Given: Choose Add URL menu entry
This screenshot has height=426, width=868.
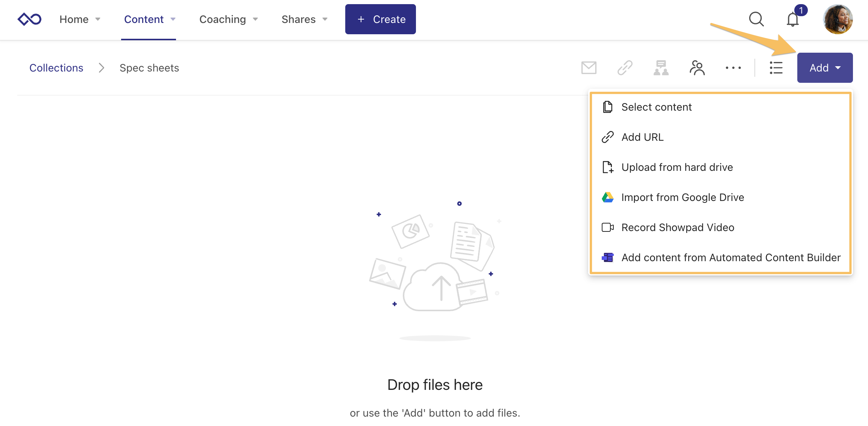Looking at the screenshot, I should (721, 137).
